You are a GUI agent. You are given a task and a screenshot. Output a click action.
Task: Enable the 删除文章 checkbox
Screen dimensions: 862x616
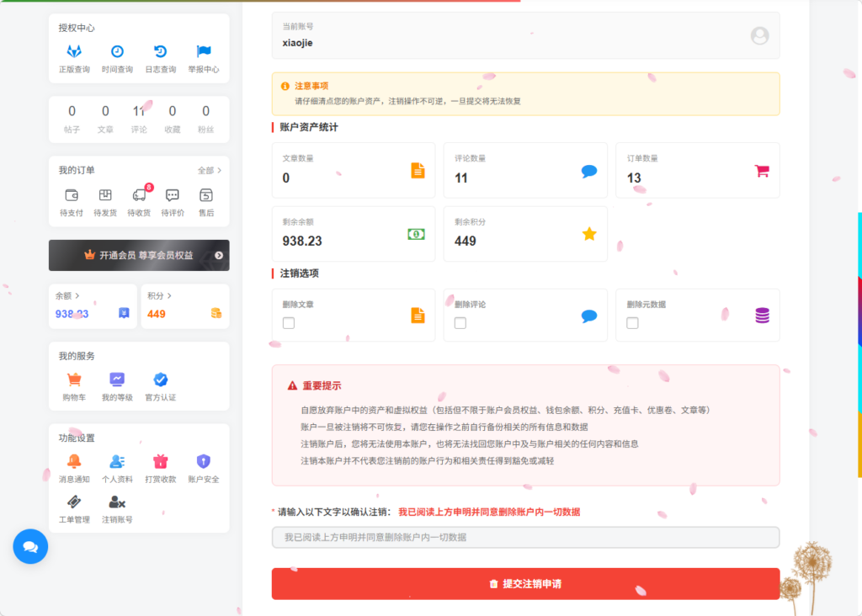[288, 322]
